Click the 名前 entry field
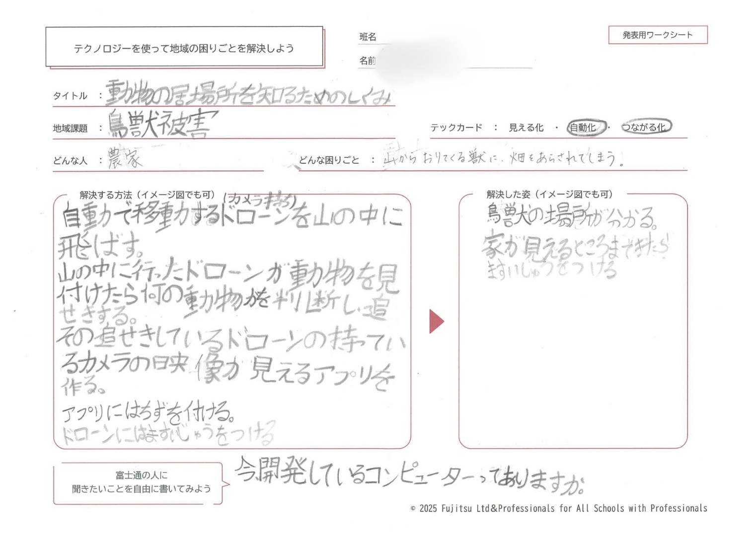This screenshot has height=534, width=756. tap(447, 61)
